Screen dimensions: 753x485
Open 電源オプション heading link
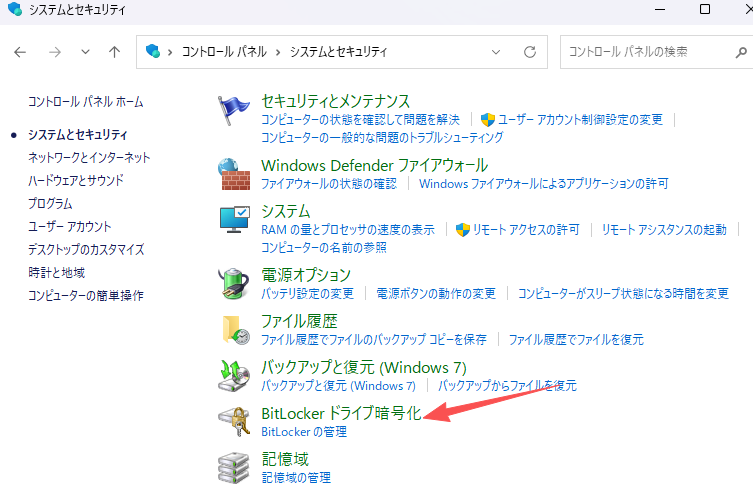[306, 275]
